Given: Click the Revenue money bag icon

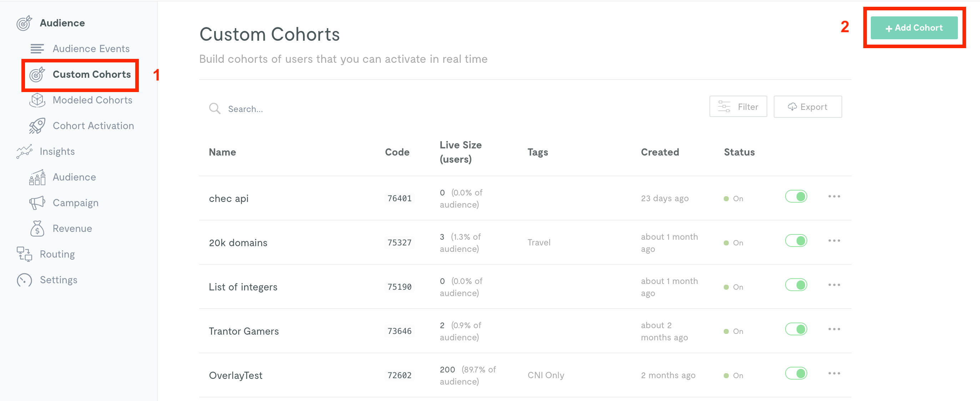Looking at the screenshot, I should click(37, 228).
